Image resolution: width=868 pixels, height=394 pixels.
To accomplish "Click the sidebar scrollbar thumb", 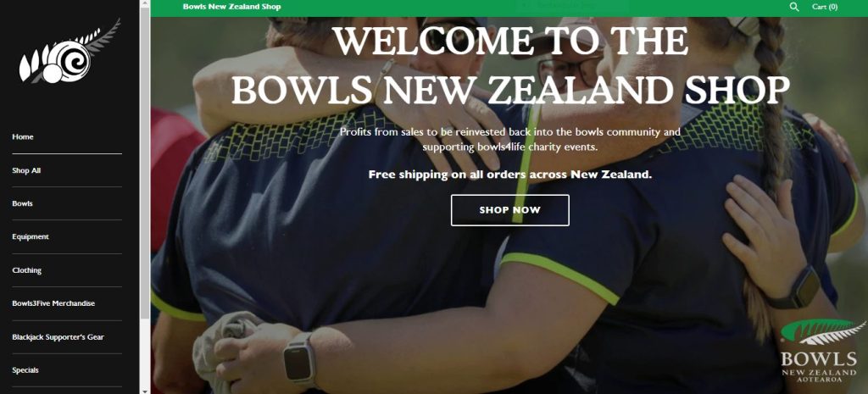I will click(145, 164).
